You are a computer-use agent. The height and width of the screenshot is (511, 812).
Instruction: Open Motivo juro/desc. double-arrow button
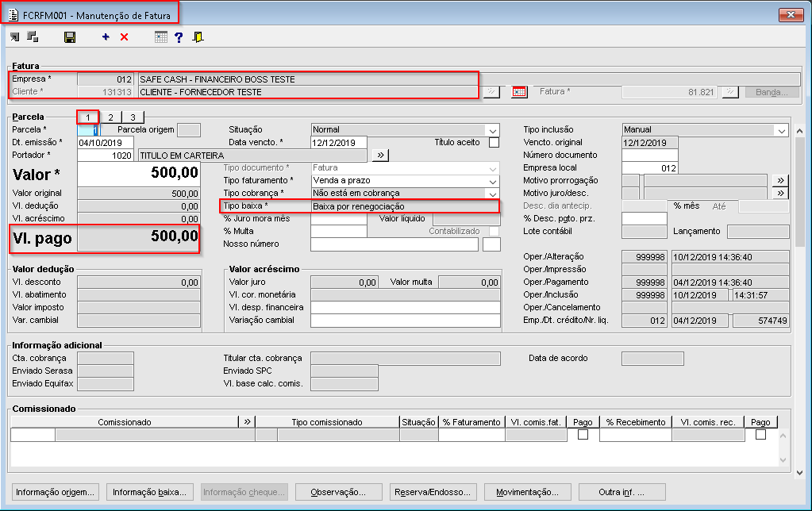tap(780, 193)
